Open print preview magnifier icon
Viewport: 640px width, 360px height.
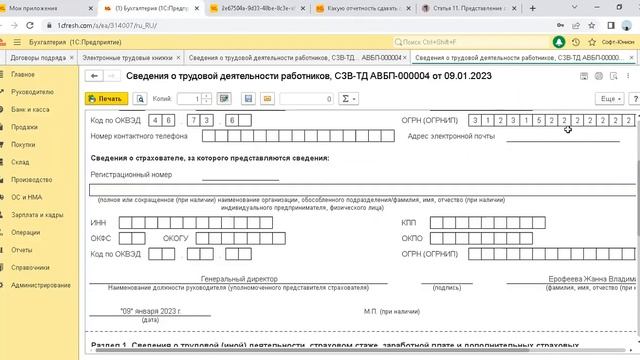click(x=140, y=99)
